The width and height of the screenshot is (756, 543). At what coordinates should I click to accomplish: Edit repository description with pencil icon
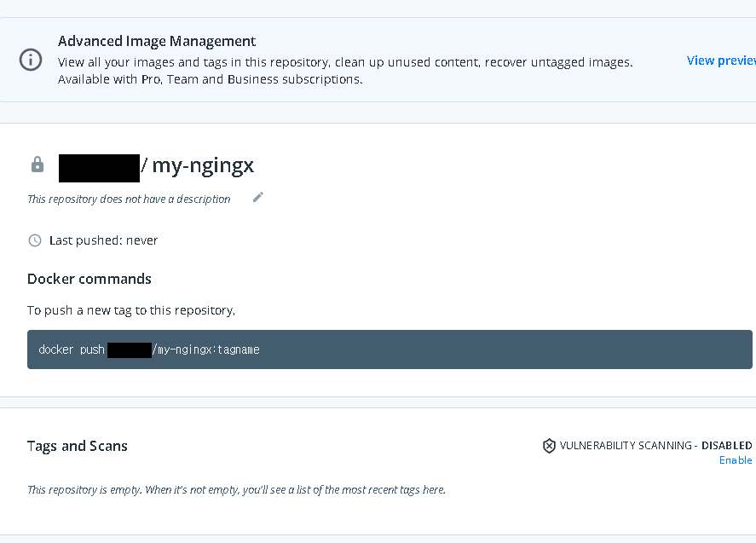click(x=258, y=197)
